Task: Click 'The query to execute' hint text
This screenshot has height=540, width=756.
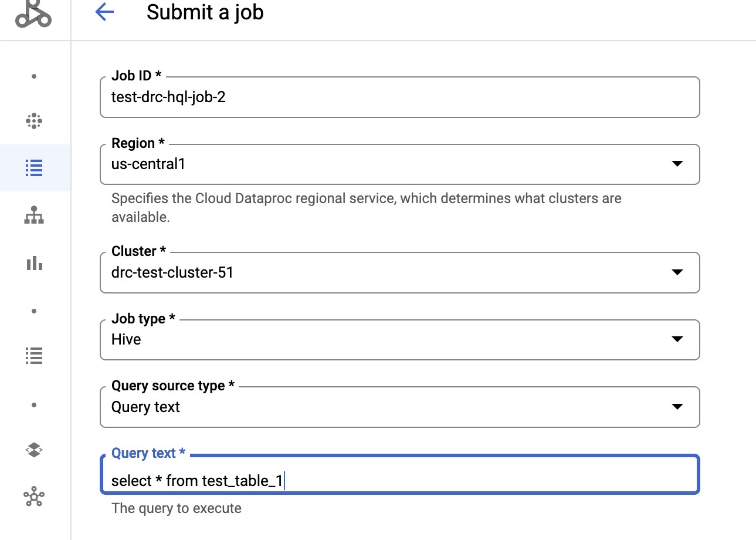Action: [176, 508]
